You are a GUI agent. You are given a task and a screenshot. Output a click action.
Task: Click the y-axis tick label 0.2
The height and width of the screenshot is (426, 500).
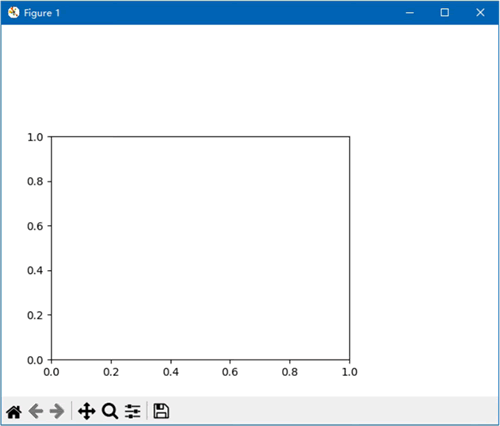click(x=35, y=315)
